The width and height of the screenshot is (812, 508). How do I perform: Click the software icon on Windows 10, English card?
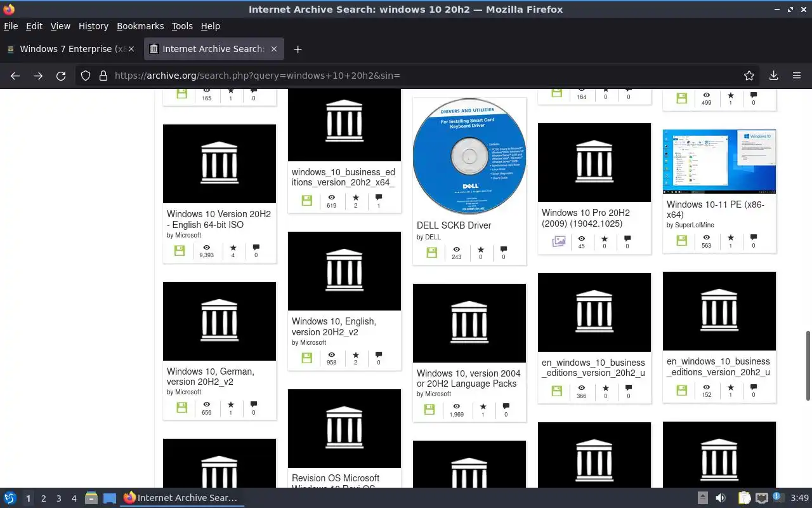[306, 358]
